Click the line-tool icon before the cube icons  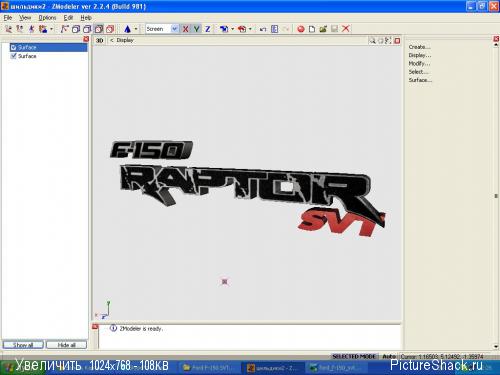click(64, 29)
